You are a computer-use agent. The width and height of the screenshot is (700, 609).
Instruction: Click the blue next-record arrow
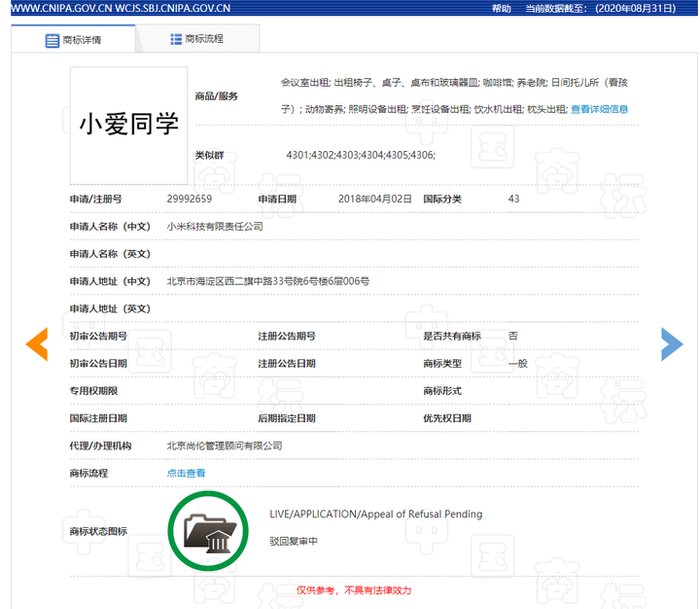672,344
